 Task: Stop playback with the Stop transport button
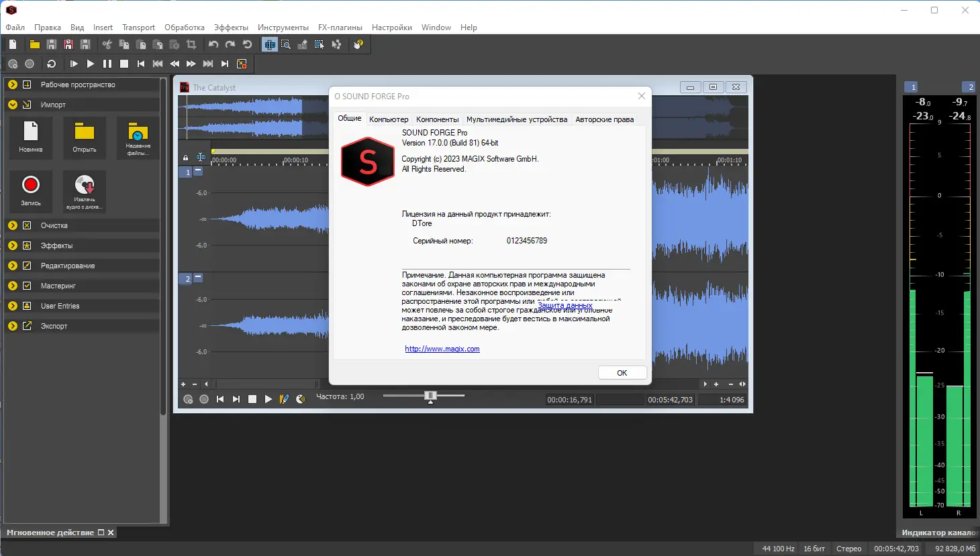coord(124,64)
